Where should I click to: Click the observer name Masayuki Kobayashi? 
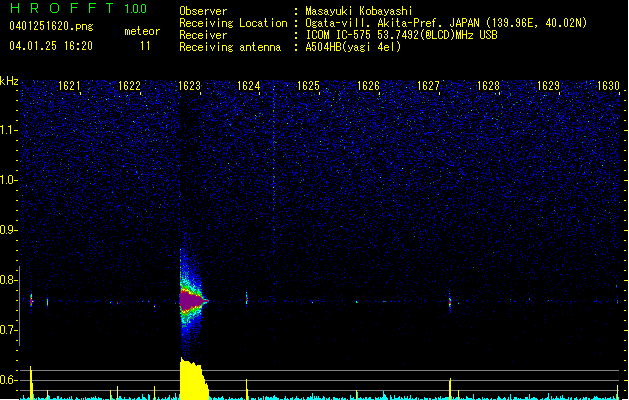pos(359,11)
